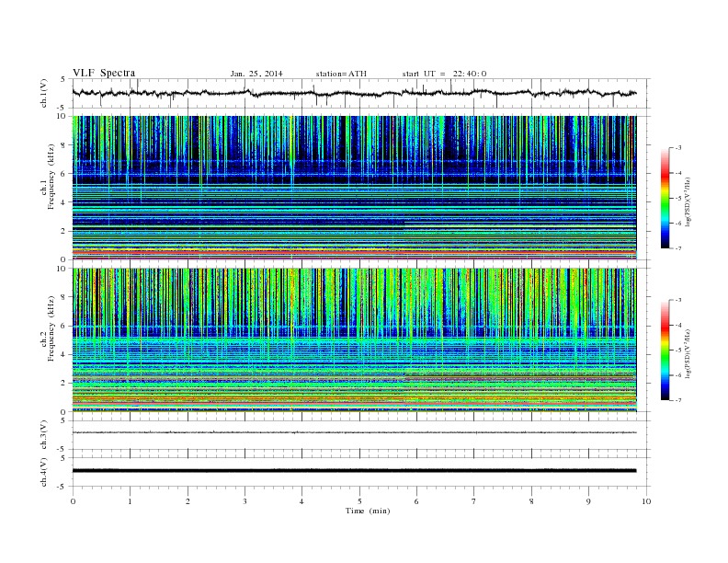Click the ch.1 'Frequency (kHz)' axis label
The height and width of the screenshot is (563, 728).
(x=51, y=177)
